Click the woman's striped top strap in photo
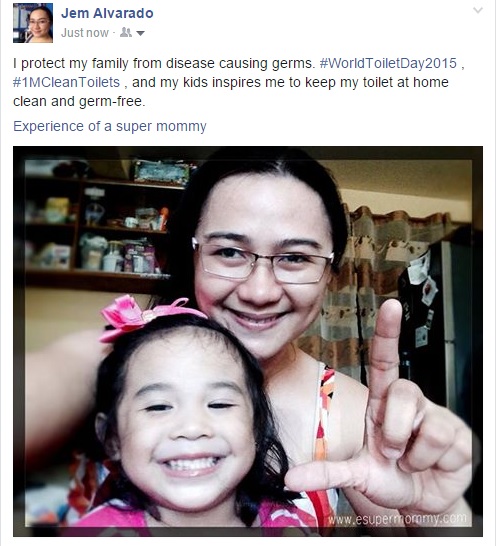The height and width of the screenshot is (546, 496). [324, 411]
